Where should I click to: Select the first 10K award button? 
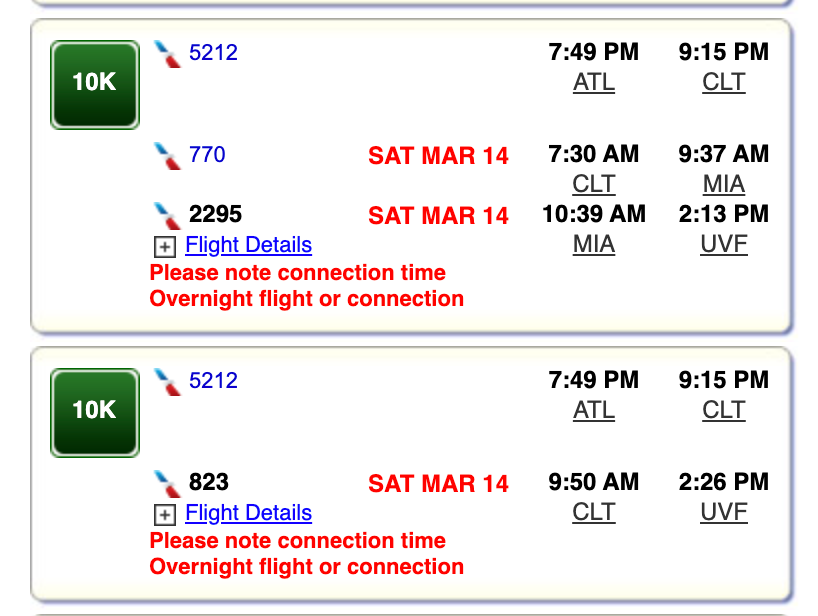(95, 84)
